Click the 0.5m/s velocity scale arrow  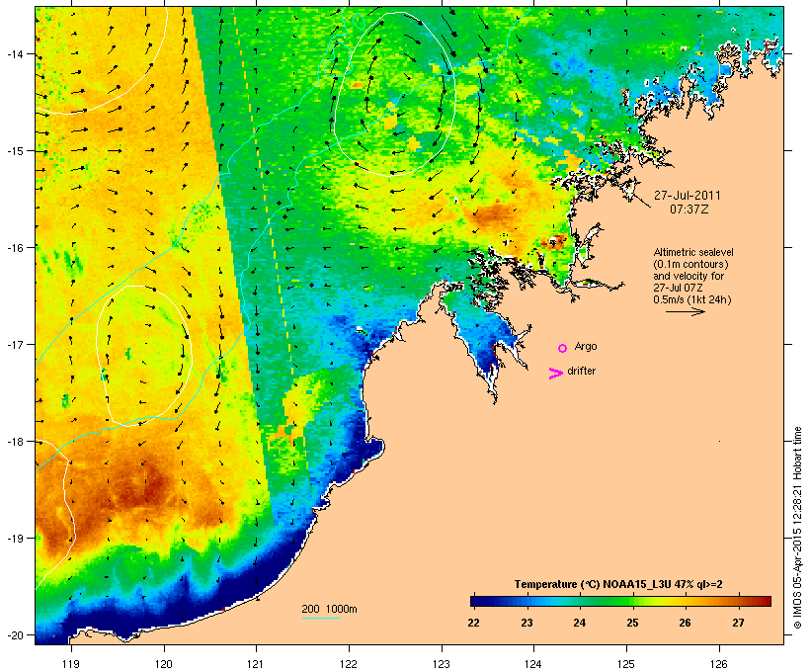[685, 311]
